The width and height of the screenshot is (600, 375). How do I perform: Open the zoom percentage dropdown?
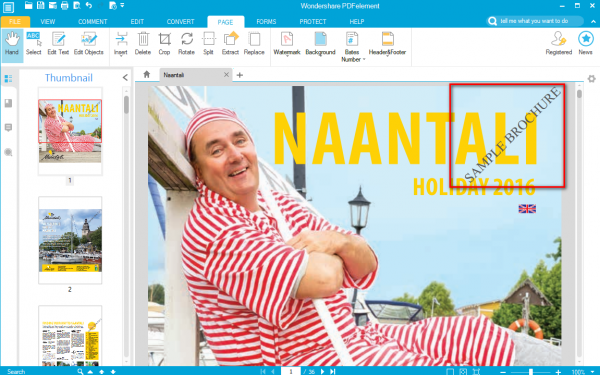click(x=592, y=372)
